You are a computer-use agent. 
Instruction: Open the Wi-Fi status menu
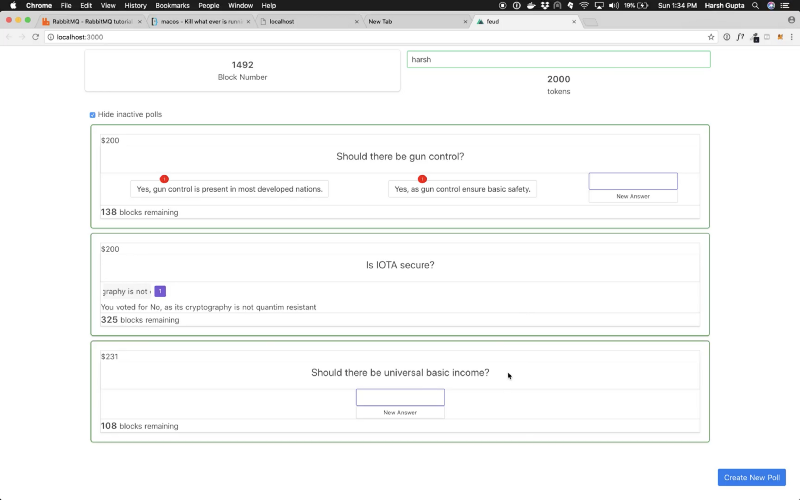(584, 6)
